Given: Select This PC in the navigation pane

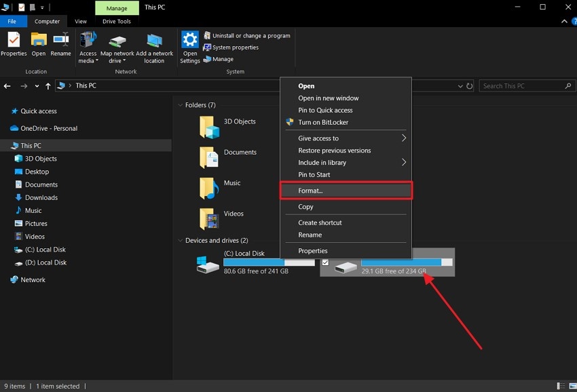Looking at the screenshot, I should click(x=86, y=145).
